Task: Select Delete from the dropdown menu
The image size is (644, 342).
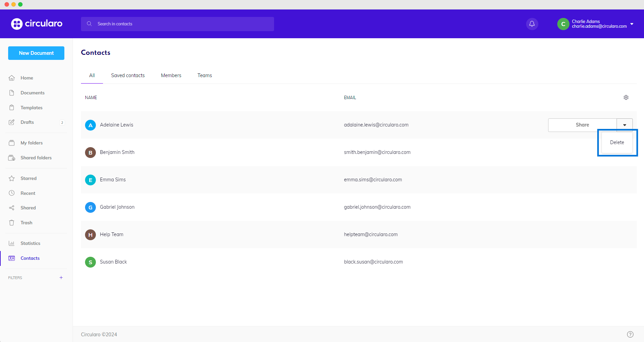Action: [617, 142]
